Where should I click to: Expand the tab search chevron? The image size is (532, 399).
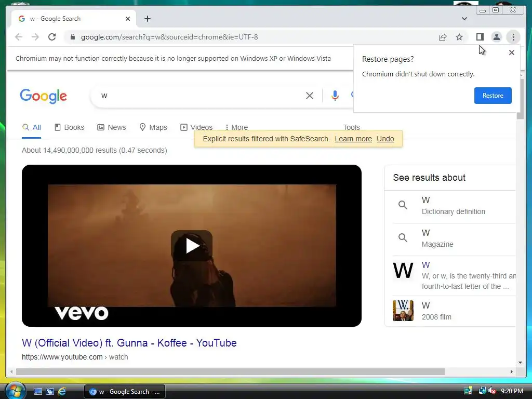464,19
